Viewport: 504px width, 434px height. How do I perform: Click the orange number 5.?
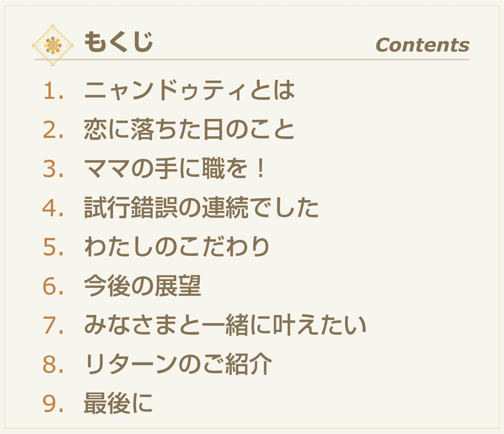pyautogui.click(x=53, y=247)
